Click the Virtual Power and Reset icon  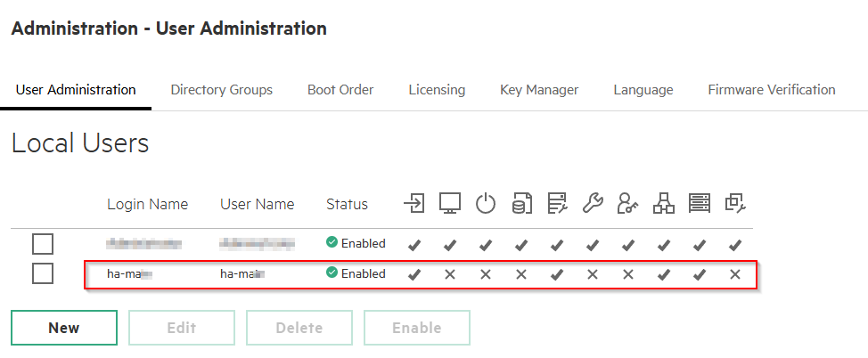tap(485, 204)
